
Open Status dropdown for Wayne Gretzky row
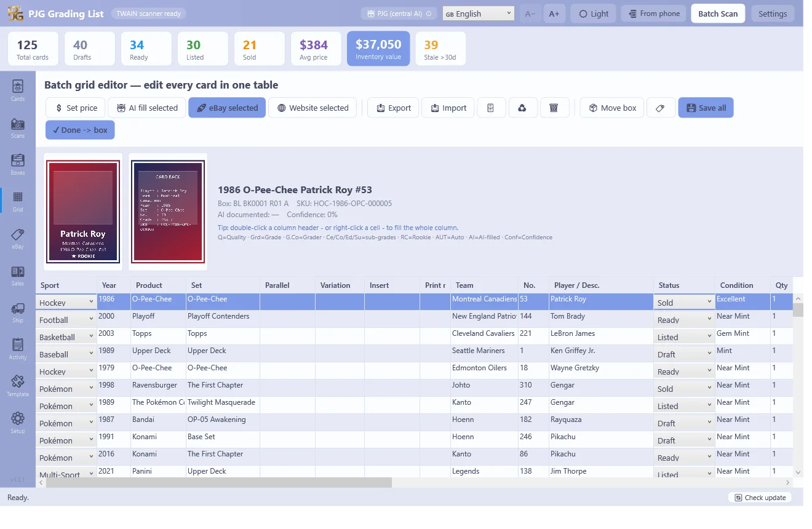[x=684, y=371]
